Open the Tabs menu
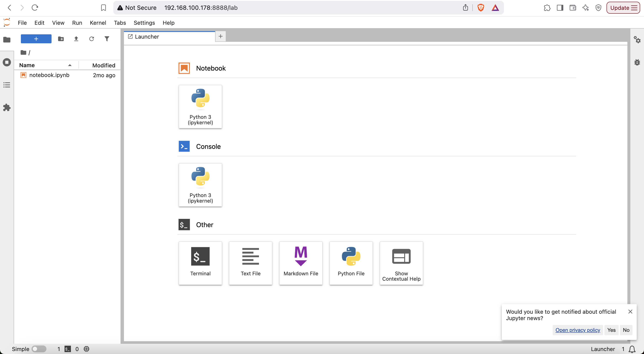The width and height of the screenshot is (644, 354). (x=120, y=23)
